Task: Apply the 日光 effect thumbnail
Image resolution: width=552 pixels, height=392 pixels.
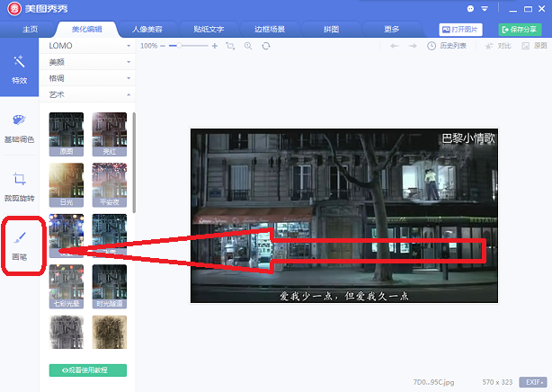Action: click(67, 185)
